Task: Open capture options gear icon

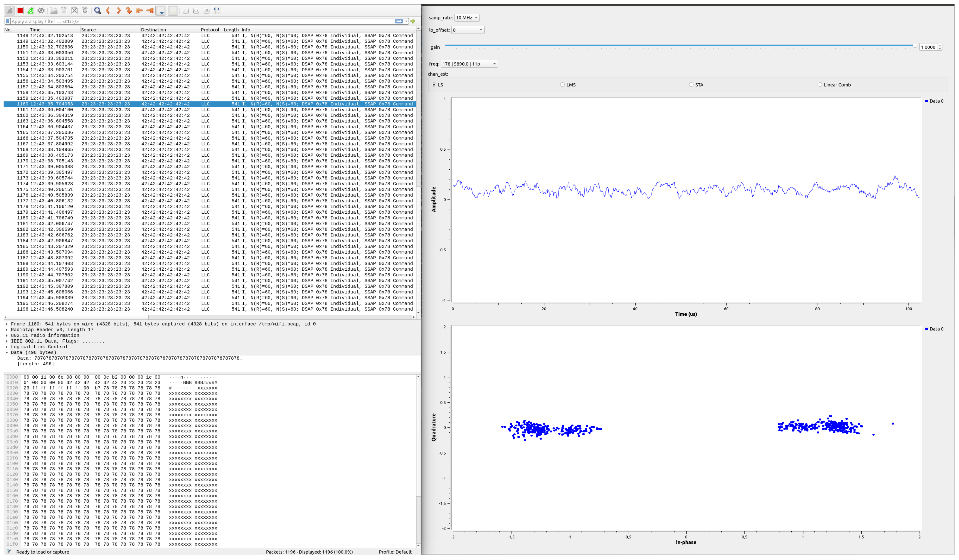Action: pyautogui.click(x=41, y=11)
